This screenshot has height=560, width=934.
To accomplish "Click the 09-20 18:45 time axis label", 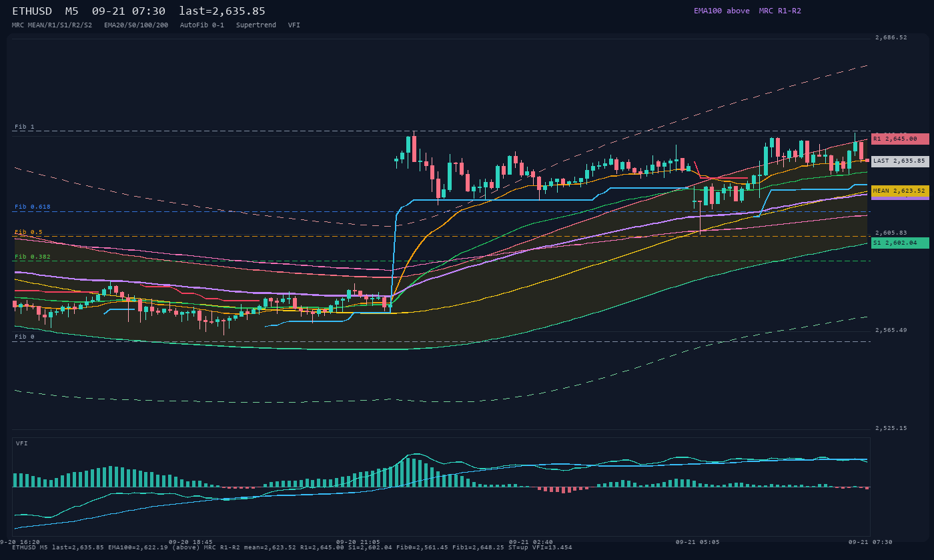I will [191, 542].
